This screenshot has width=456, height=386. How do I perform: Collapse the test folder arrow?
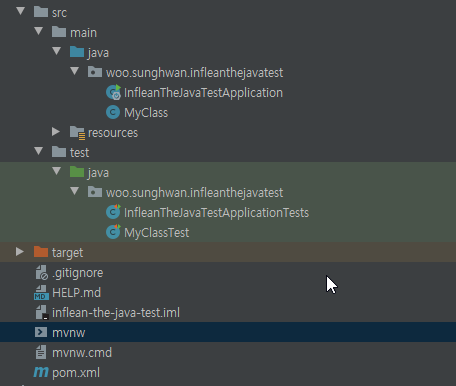(x=39, y=151)
